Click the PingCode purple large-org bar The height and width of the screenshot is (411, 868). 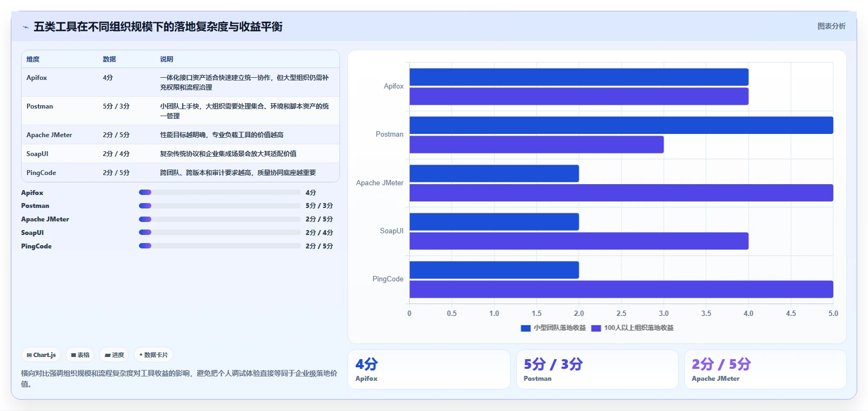tap(622, 289)
